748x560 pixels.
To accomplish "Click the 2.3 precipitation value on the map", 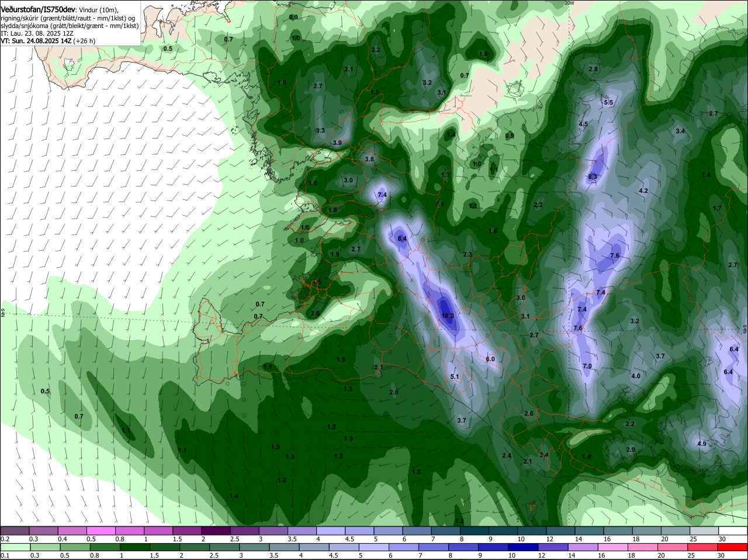I will [467, 254].
